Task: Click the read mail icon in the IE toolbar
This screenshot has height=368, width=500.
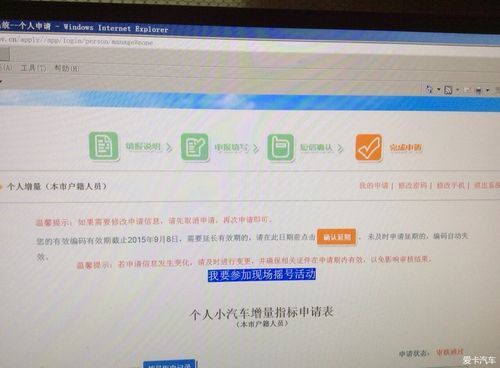Action: tap(467, 90)
